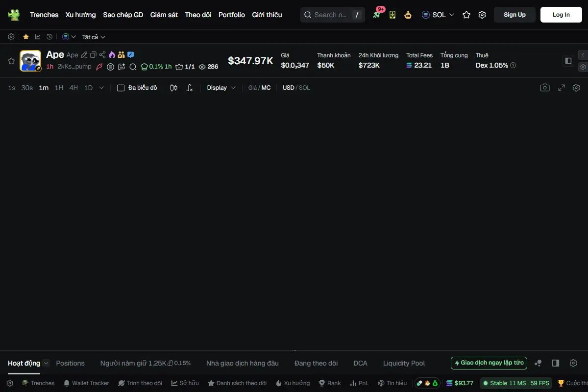Expand chart to fullscreen
The width and height of the screenshot is (588, 392).
pyautogui.click(x=562, y=88)
